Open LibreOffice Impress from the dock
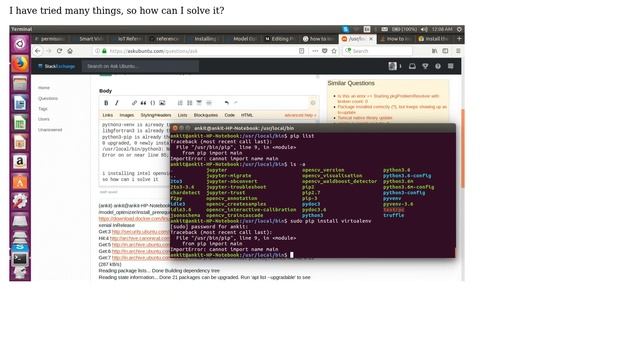 tap(20, 142)
